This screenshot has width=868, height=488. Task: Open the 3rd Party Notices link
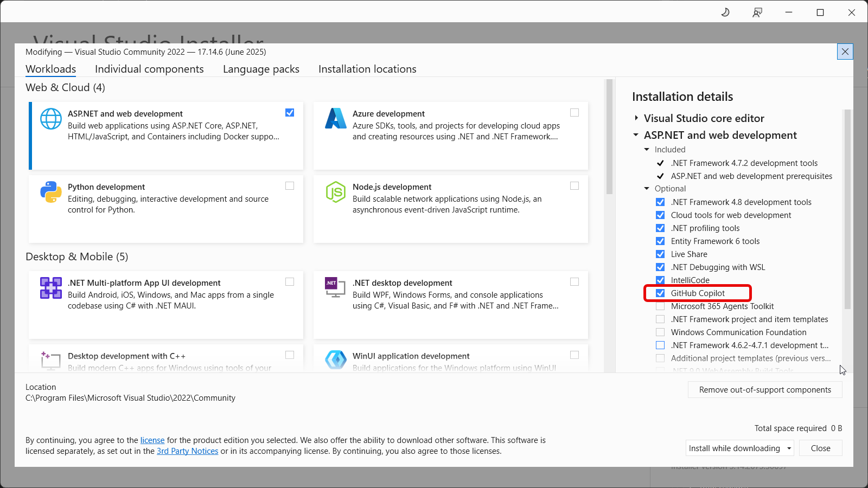[187, 451]
